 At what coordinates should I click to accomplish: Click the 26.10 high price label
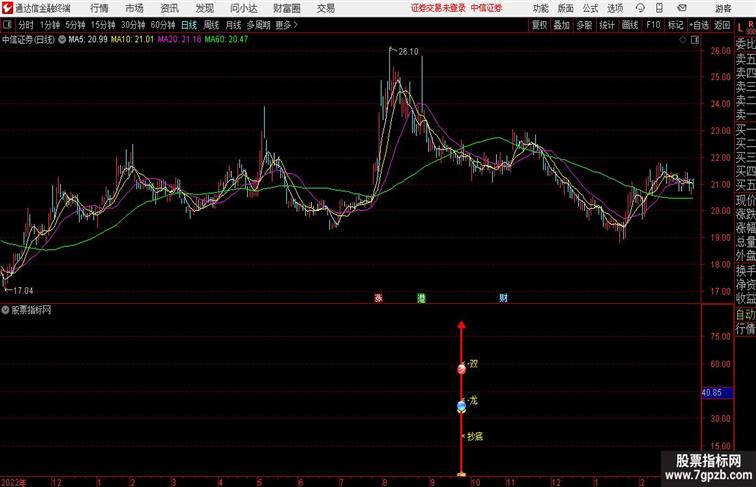point(408,52)
